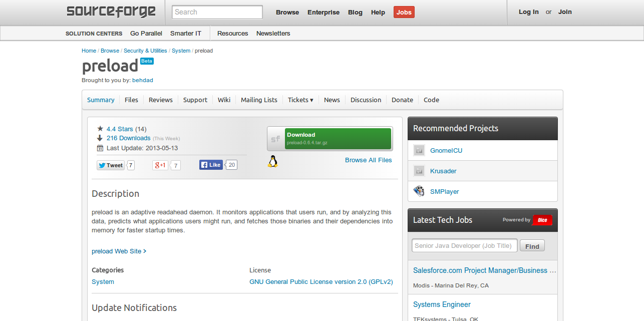
Task: Click the Krusader project icon
Action: click(419, 171)
